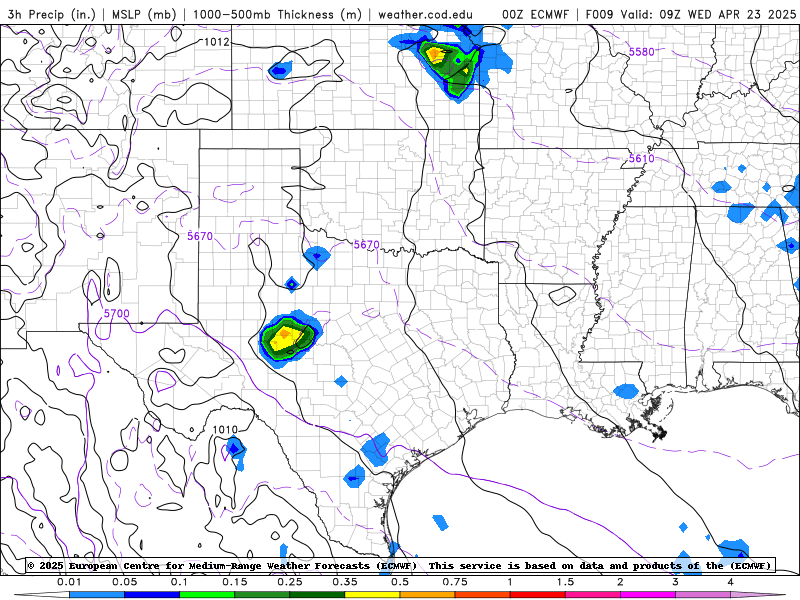The height and width of the screenshot is (600, 800).
Task: Click the bright green 0.1–0.15 legend swatch
Action: (x=207, y=595)
